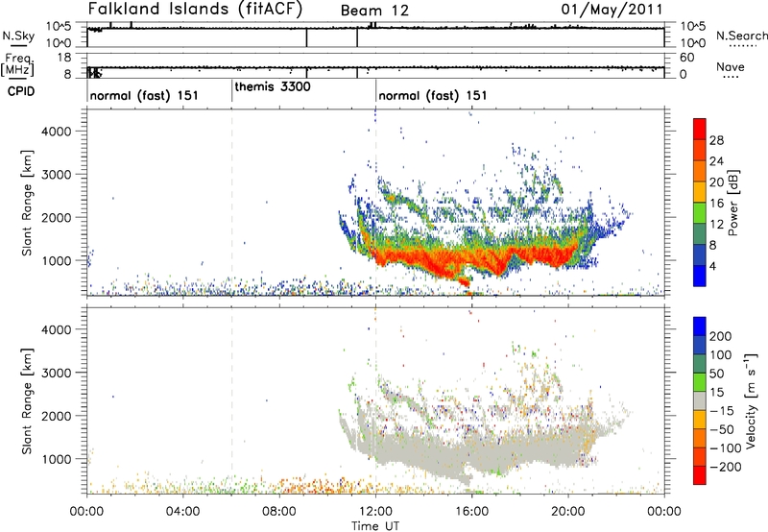Click the '12:00' time axis label

pyautogui.click(x=375, y=512)
